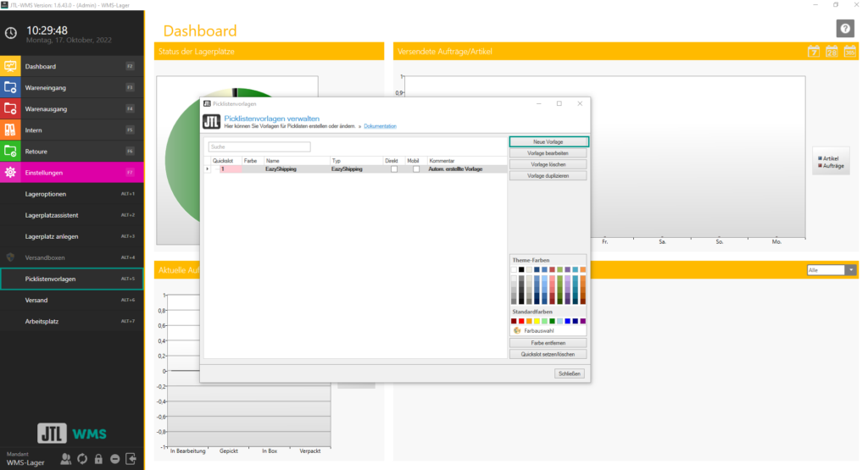868x470 pixels.
Task: Click the padlock lock icon
Action: click(x=98, y=459)
